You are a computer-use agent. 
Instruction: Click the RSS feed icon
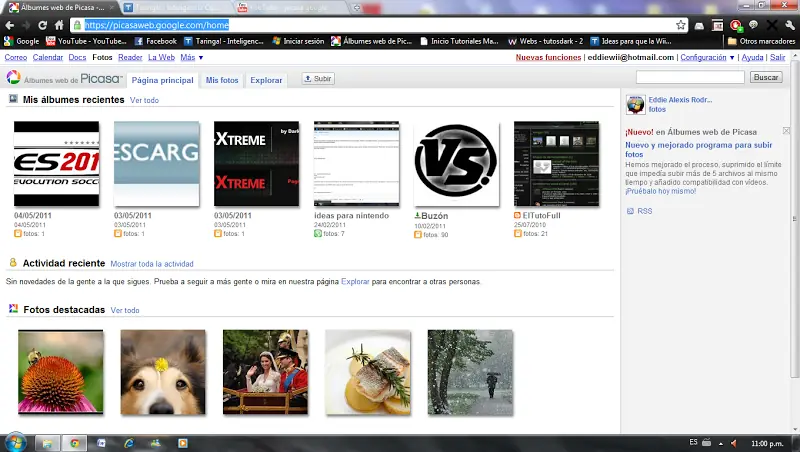pyautogui.click(x=630, y=211)
